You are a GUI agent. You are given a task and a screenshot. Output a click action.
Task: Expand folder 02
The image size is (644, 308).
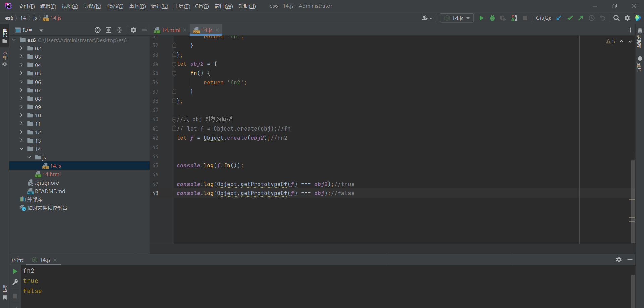pyautogui.click(x=21, y=48)
